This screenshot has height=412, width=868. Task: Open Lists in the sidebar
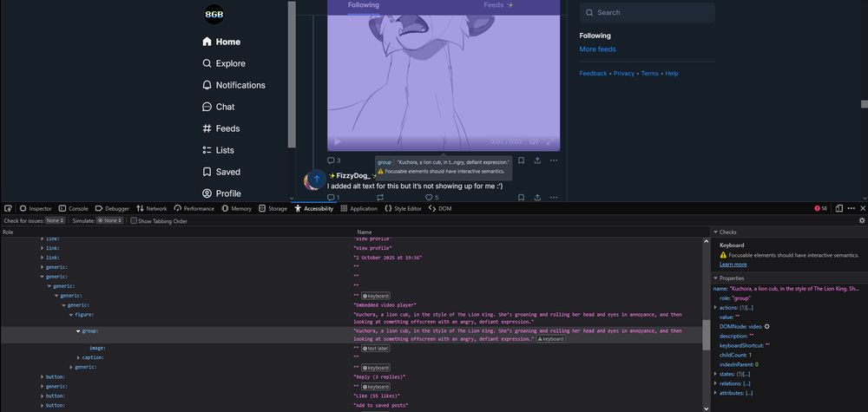218,150
